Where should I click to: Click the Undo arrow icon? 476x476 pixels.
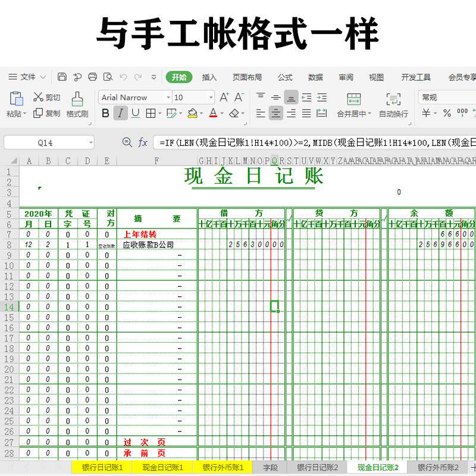click(x=123, y=77)
